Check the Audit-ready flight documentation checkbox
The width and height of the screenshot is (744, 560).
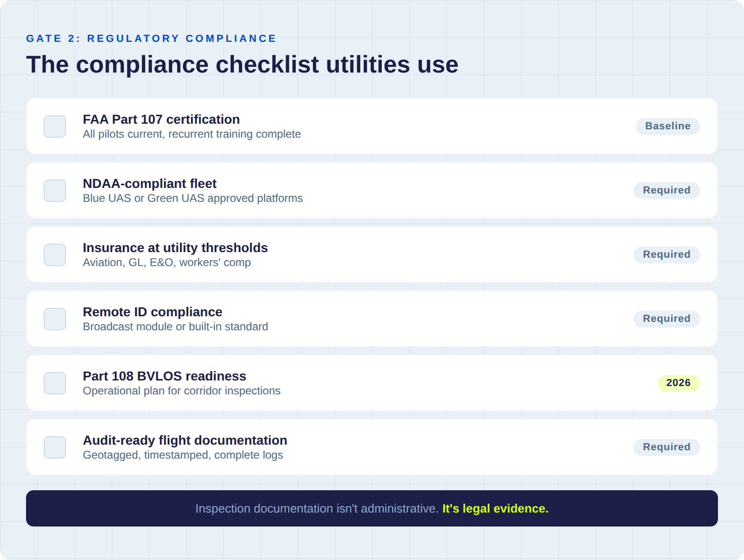[54, 447]
